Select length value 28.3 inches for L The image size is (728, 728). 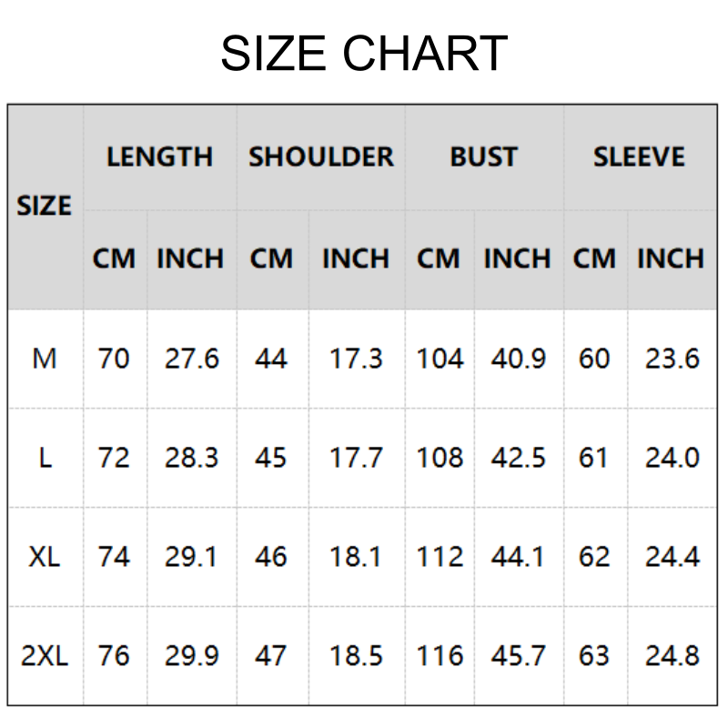[x=191, y=458]
